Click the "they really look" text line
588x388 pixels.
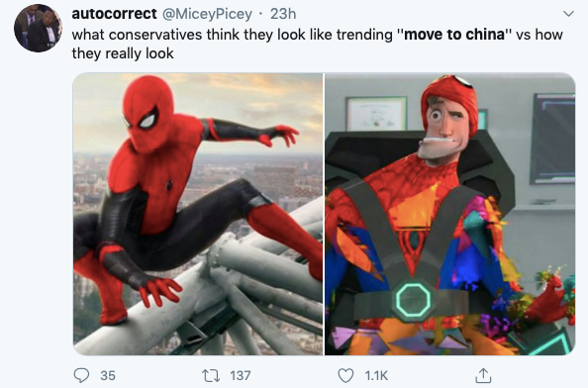[x=123, y=53]
